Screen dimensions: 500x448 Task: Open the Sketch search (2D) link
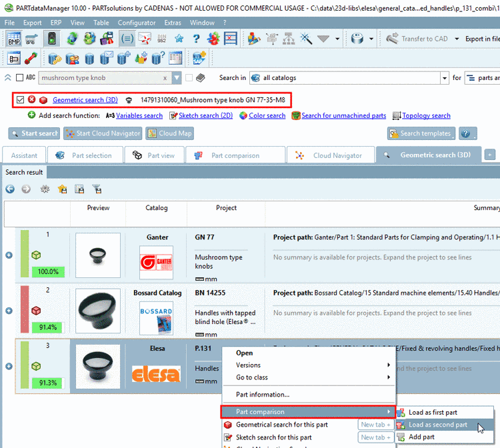click(x=205, y=115)
